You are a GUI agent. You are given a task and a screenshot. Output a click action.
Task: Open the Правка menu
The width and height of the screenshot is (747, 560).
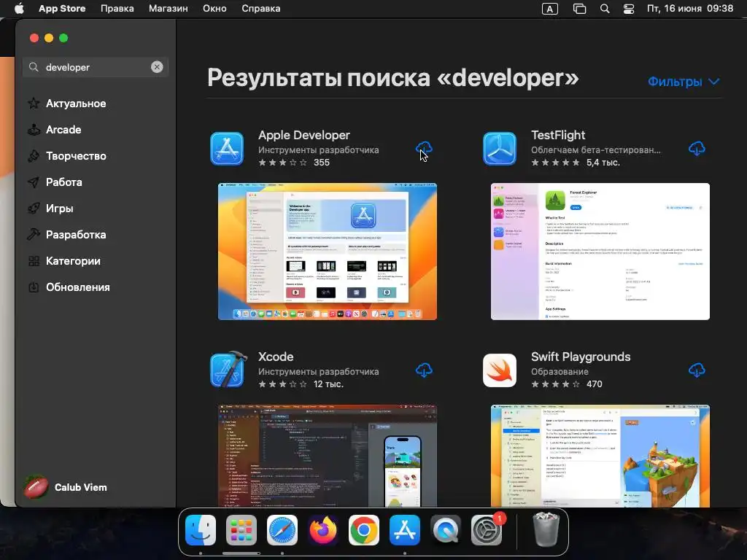[x=117, y=9]
